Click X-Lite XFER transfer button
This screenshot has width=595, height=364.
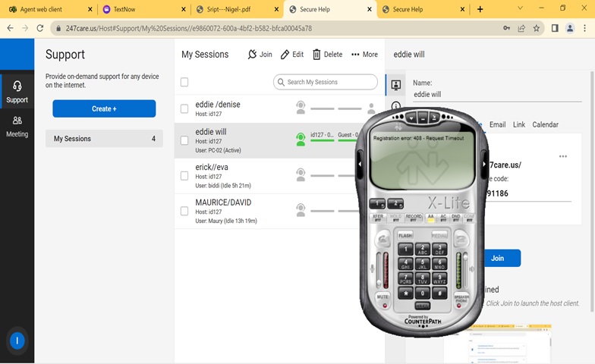click(378, 218)
